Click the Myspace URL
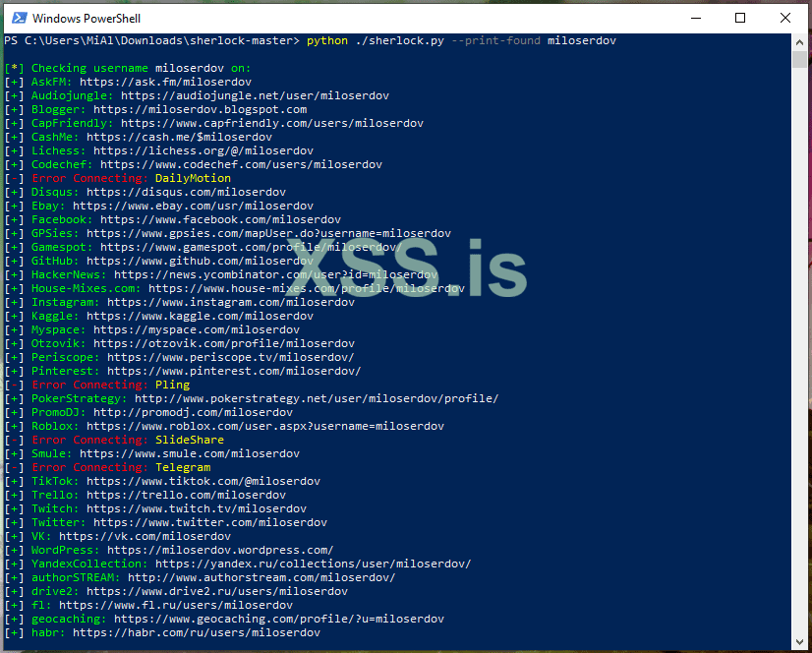Viewport: 812px width, 653px height. 197,329
